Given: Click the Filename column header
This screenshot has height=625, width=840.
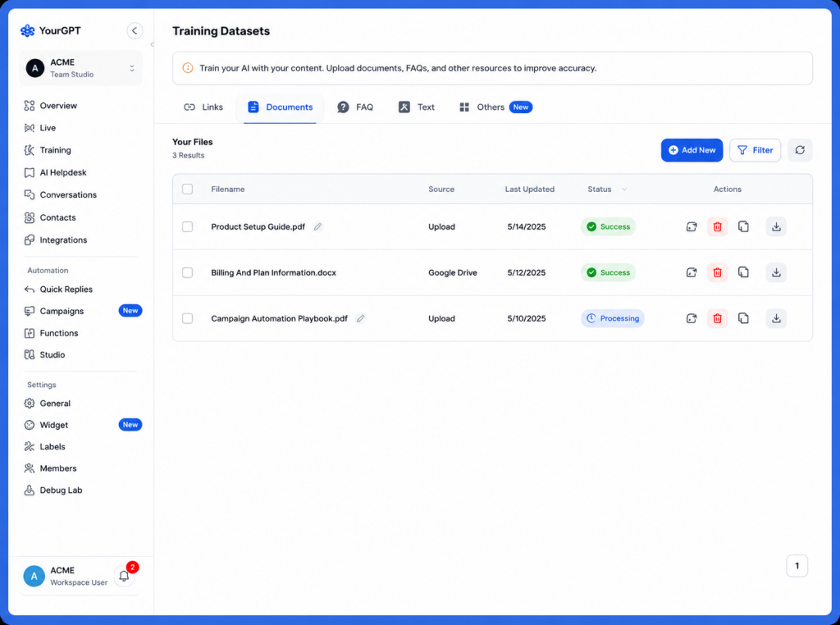Looking at the screenshot, I should click(228, 189).
